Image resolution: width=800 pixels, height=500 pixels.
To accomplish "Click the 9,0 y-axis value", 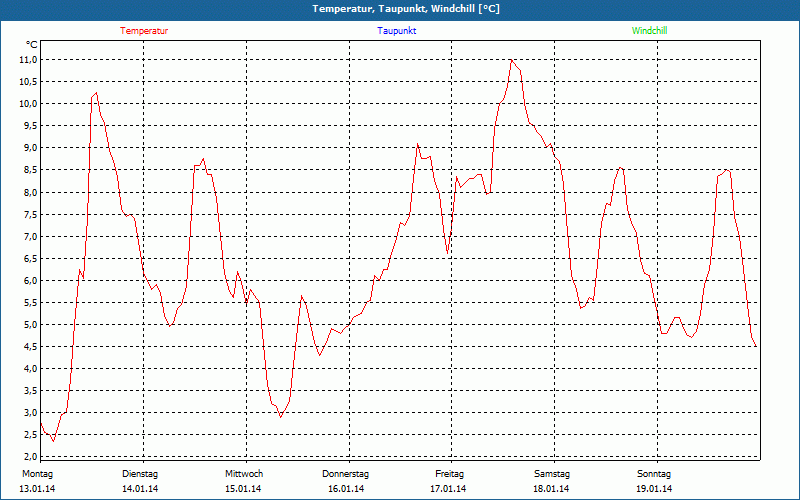I will pos(31,148).
